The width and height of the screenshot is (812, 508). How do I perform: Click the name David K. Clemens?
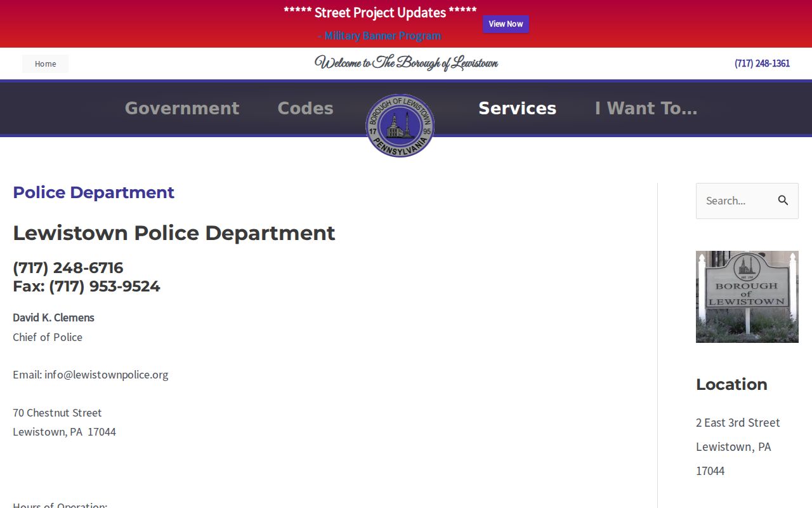(x=53, y=317)
